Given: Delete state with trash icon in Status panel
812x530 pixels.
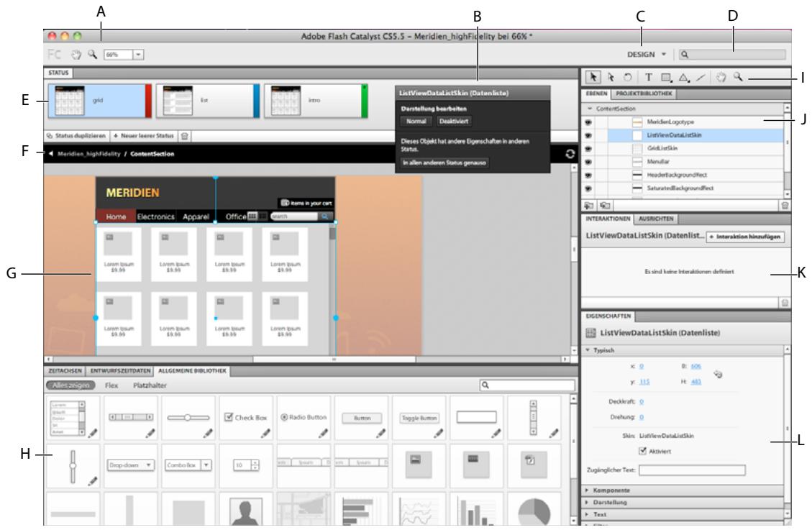Looking at the screenshot, I should click(x=185, y=136).
